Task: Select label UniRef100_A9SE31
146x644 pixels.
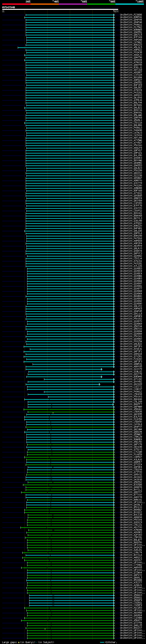Action: click(x=131, y=349)
